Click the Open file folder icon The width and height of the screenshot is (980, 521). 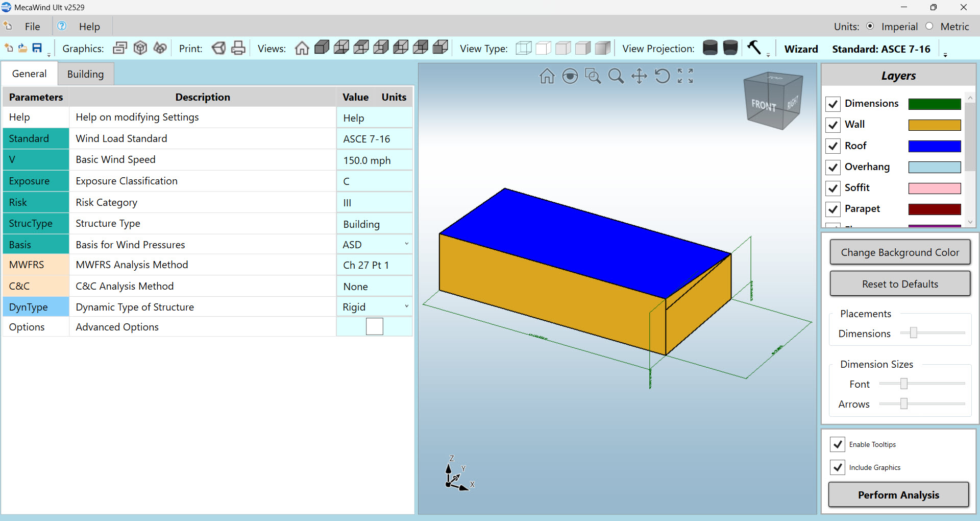coord(22,48)
